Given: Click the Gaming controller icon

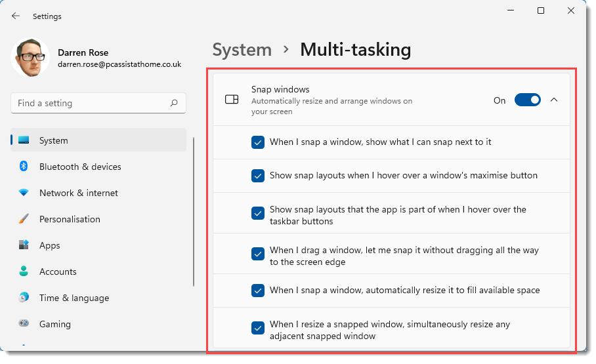Looking at the screenshot, I should 24,323.
